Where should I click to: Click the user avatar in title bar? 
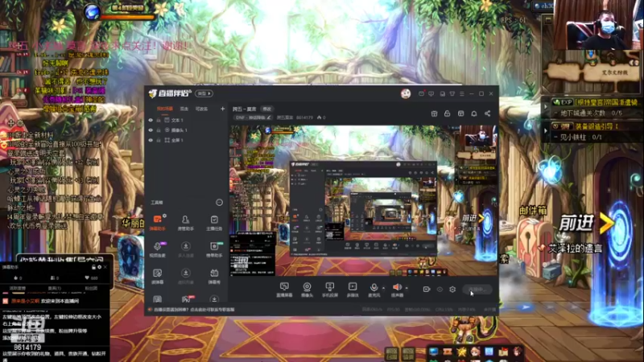406,93
